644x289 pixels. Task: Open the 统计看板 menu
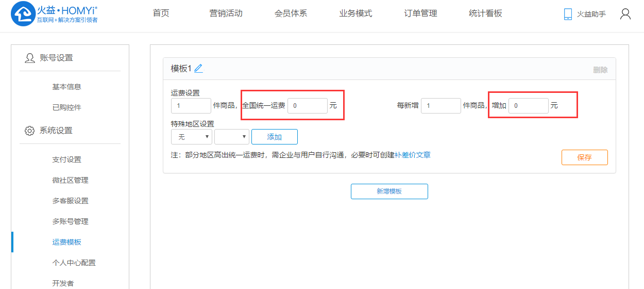pyautogui.click(x=485, y=13)
